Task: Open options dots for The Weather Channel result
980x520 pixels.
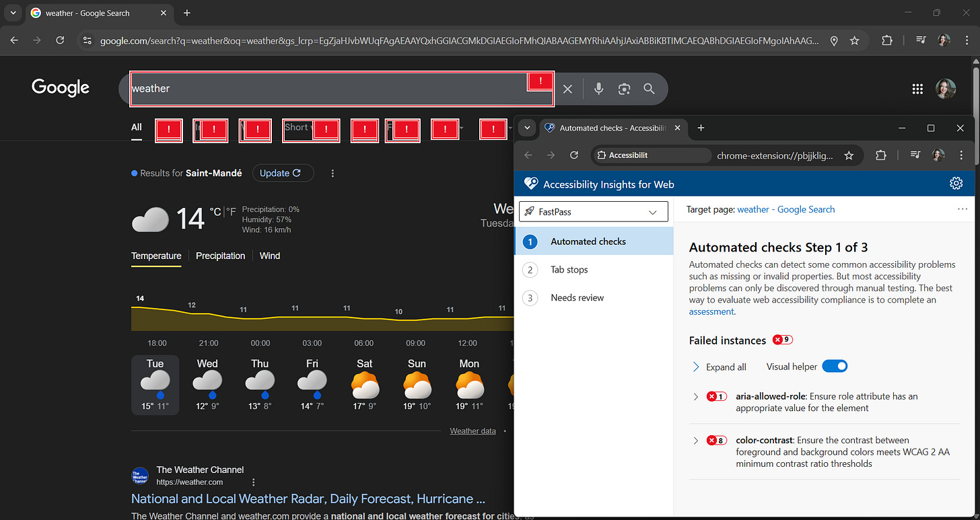Action: (254, 482)
